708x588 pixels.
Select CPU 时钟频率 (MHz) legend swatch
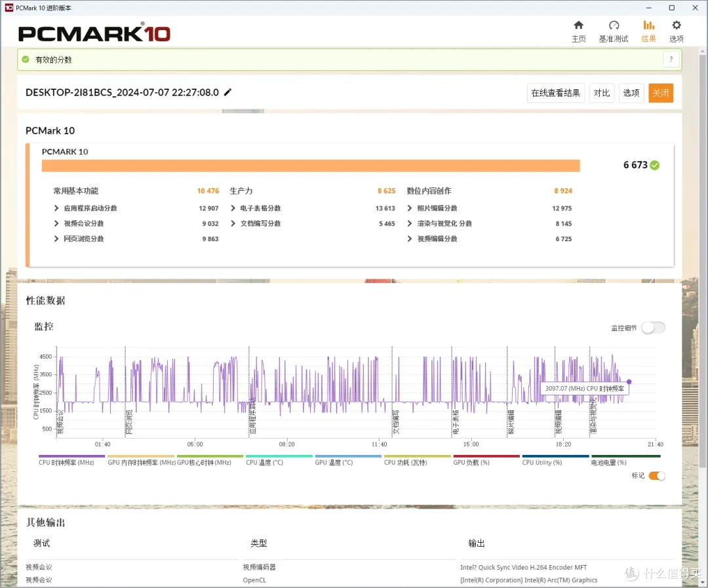71,456
